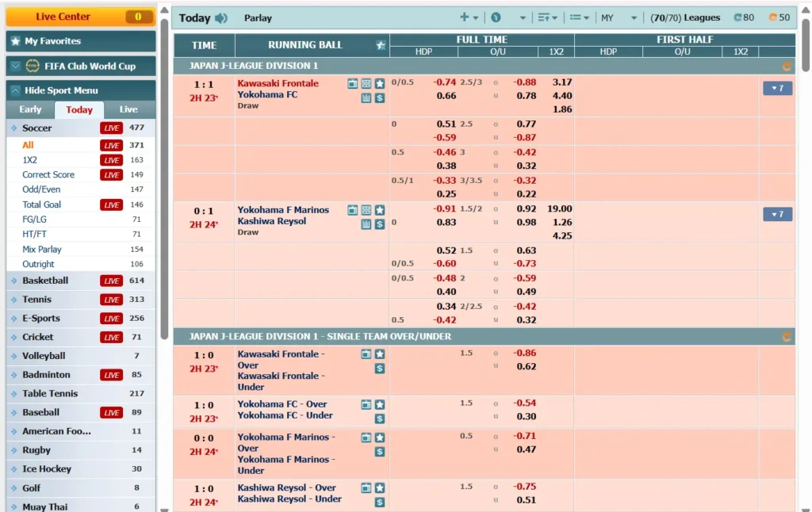This screenshot has width=812, height=512.
Task: Star the Kashiwa Reysol Over/Under row
Action: [380, 487]
